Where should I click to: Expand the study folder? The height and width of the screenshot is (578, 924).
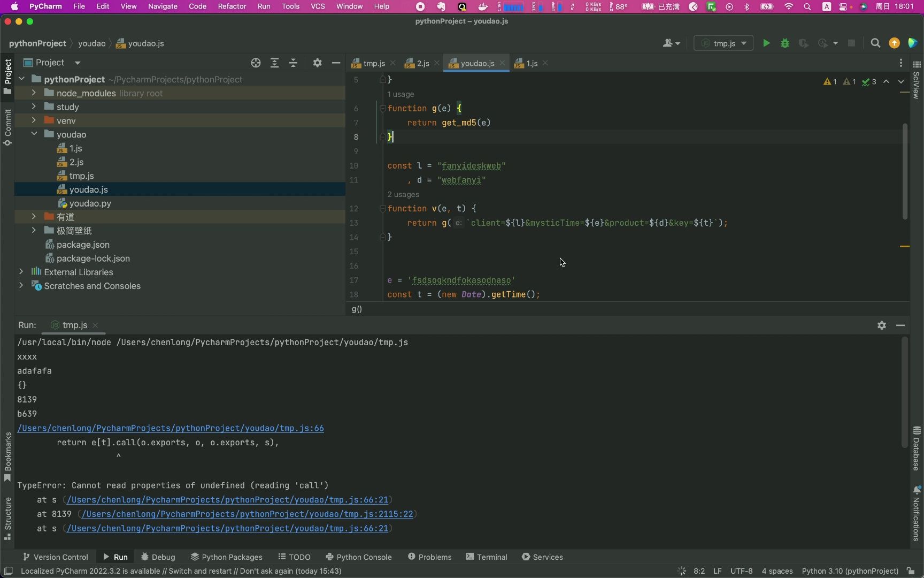[34, 107]
